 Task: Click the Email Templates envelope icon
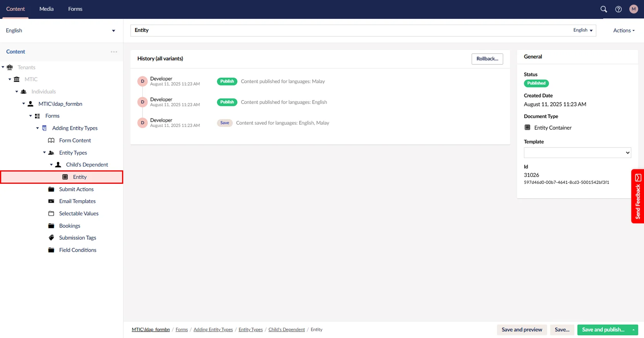(x=51, y=201)
